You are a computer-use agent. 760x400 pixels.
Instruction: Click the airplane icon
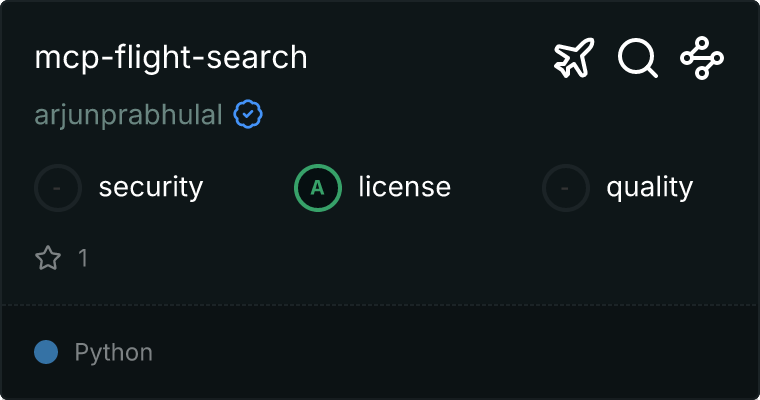[x=574, y=58]
